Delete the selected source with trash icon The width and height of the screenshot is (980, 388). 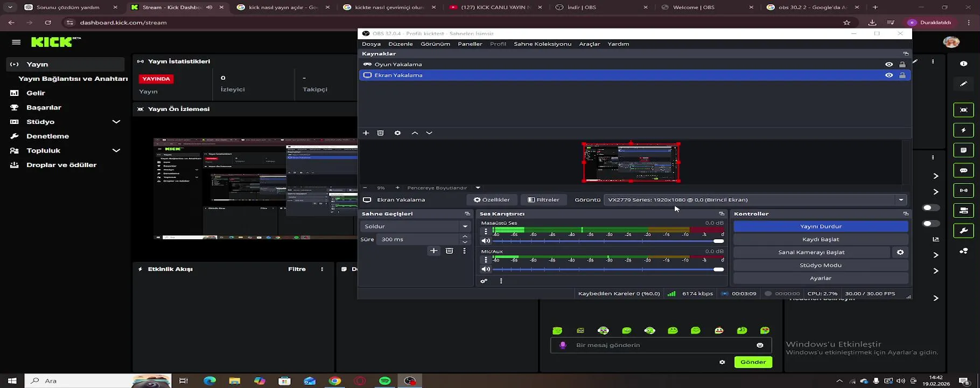click(381, 133)
